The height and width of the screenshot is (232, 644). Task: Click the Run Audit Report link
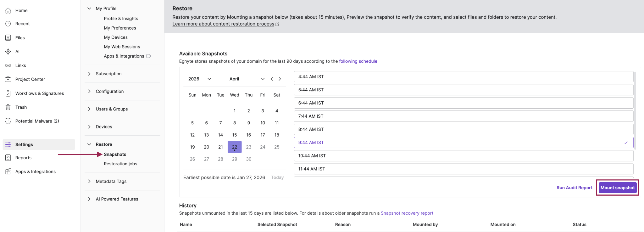(574, 188)
